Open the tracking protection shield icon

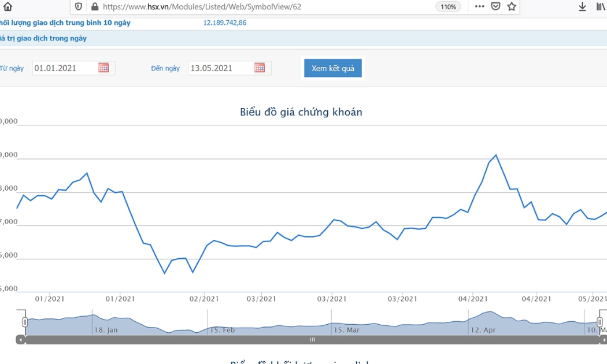79,6
